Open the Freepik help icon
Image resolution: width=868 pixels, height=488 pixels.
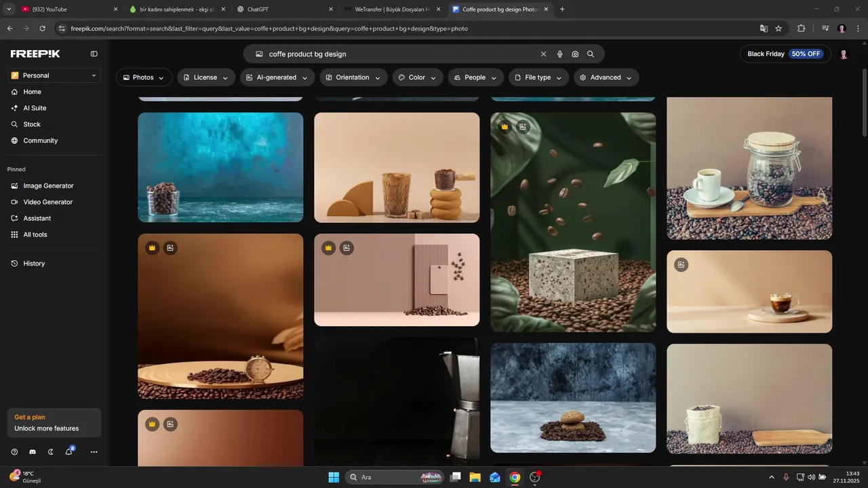click(x=15, y=452)
